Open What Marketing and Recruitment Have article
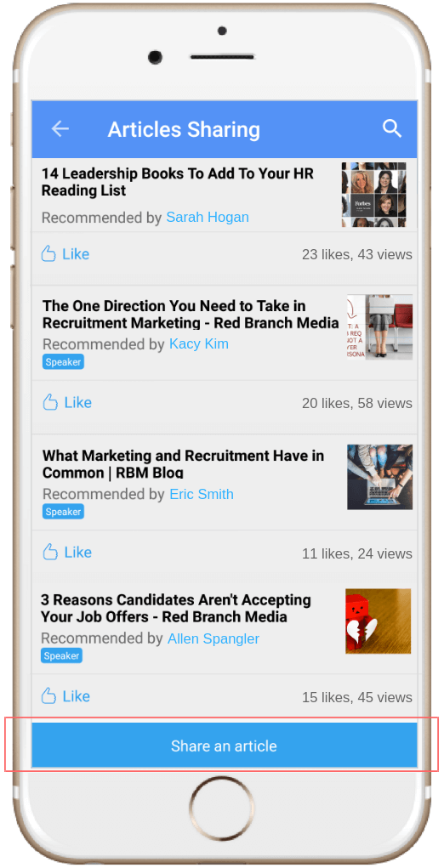This screenshot has width=444, height=868. (x=183, y=464)
